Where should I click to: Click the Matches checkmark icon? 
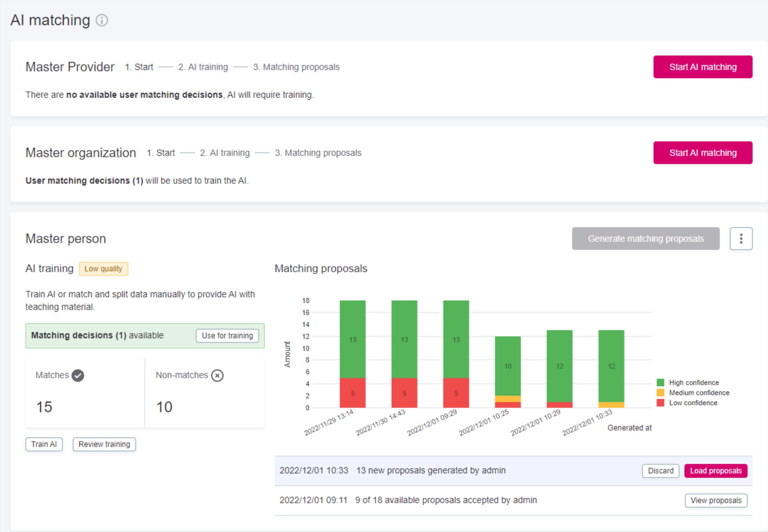(78, 375)
